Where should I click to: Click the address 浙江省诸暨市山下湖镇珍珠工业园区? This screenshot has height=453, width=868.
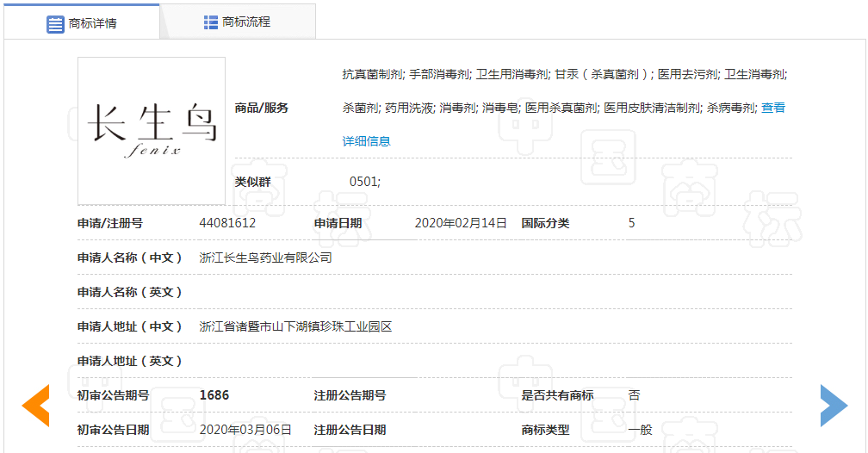295,326
